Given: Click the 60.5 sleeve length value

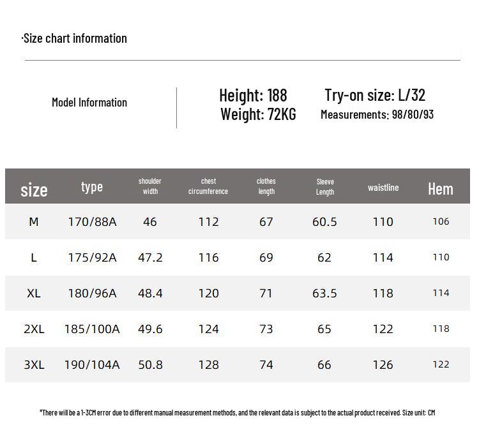Looking at the screenshot, I should [x=324, y=221].
